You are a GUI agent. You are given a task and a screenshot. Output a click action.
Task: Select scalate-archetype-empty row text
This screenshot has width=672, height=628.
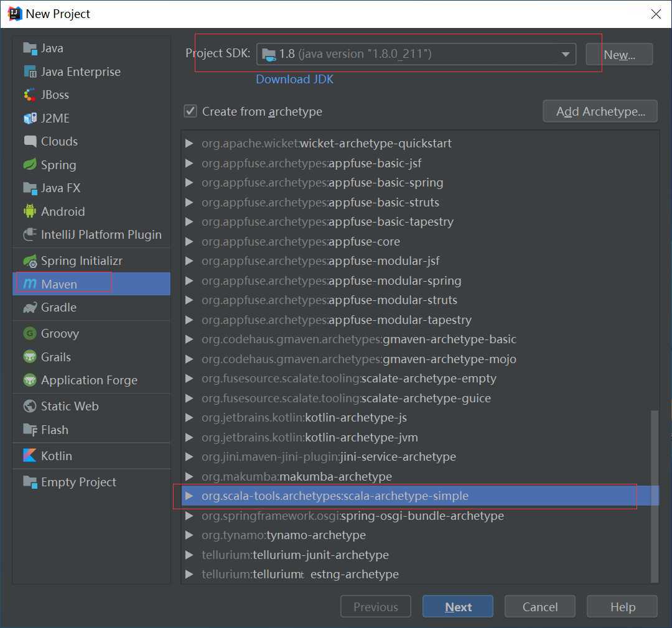point(349,379)
